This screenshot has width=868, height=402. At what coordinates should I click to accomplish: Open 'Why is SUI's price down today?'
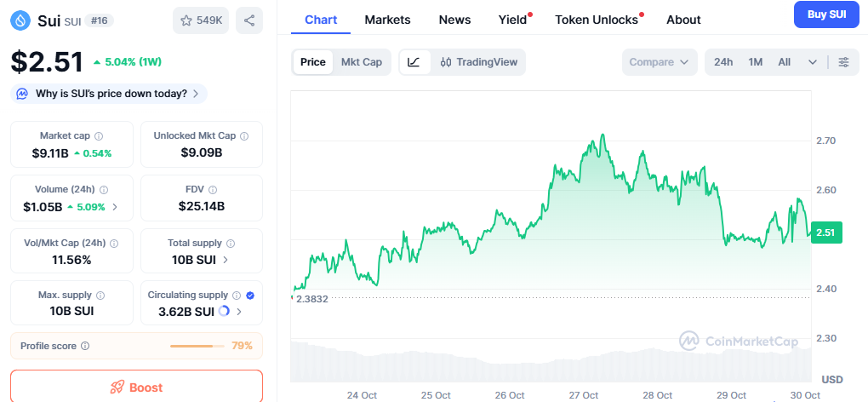click(x=111, y=94)
